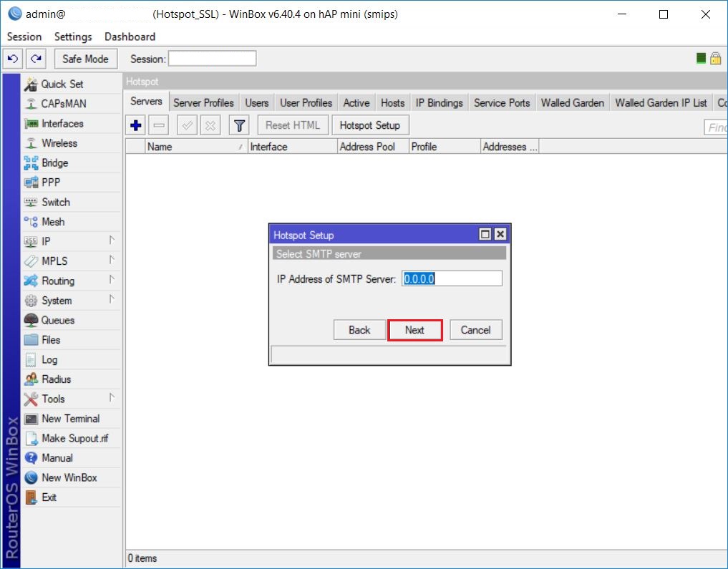
Task: Switch to the Active tab
Action: pyautogui.click(x=356, y=103)
